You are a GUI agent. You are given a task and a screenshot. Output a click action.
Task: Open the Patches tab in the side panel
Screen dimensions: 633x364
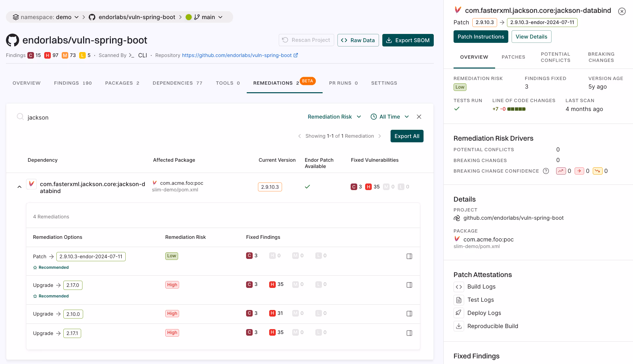tap(513, 57)
